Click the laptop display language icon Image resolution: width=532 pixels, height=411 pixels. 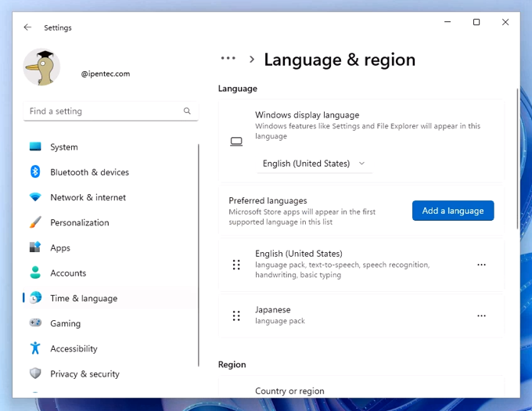click(236, 141)
